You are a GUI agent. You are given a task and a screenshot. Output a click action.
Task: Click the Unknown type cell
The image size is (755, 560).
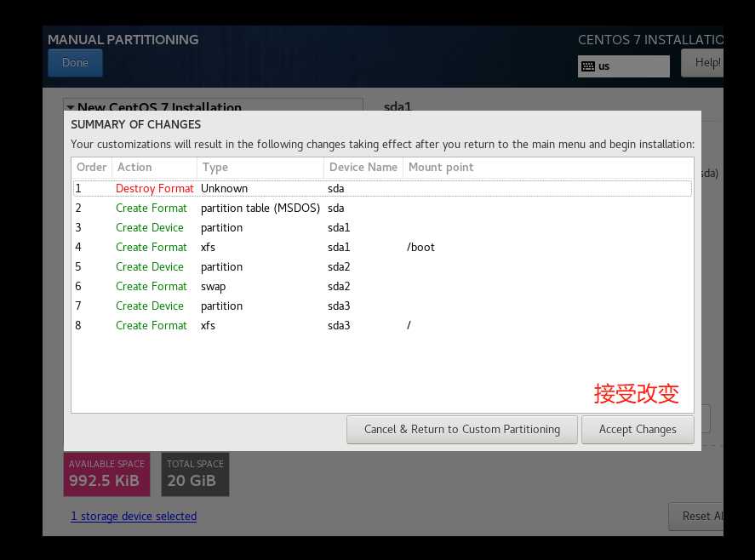pos(224,188)
